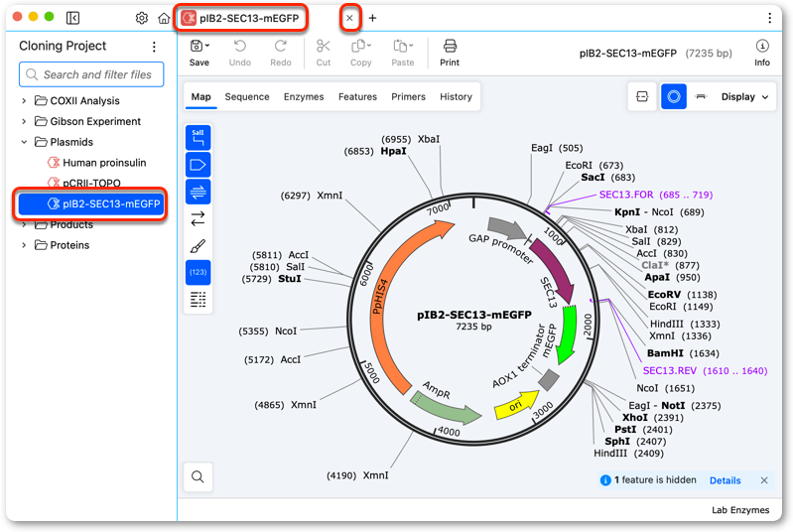Go to home icon

pyautogui.click(x=164, y=18)
